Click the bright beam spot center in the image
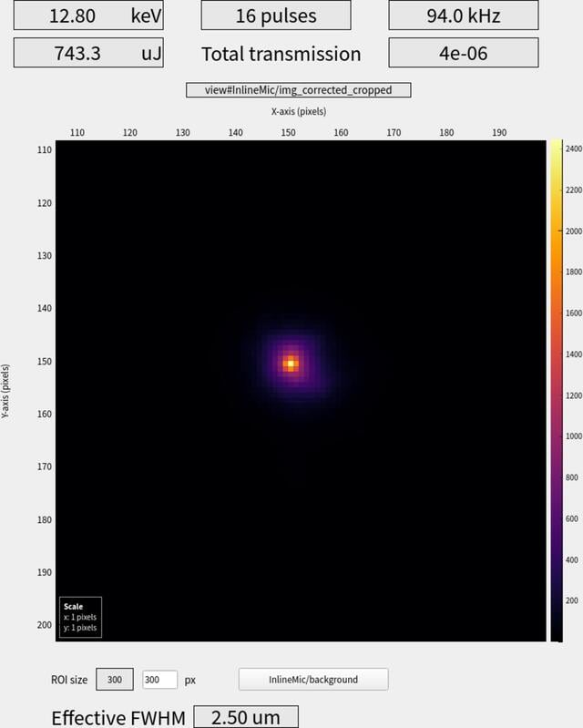583x728 pixels. pyautogui.click(x=291, y=364)
